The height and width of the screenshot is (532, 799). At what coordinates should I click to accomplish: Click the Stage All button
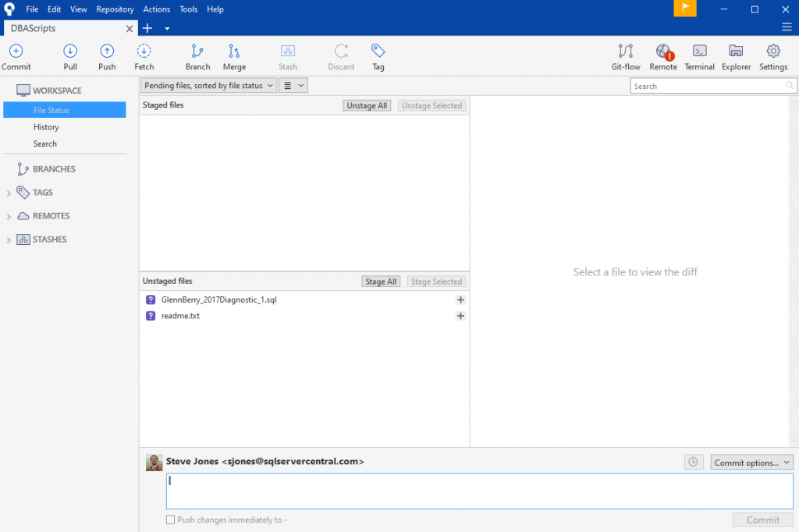pos(381,282)
